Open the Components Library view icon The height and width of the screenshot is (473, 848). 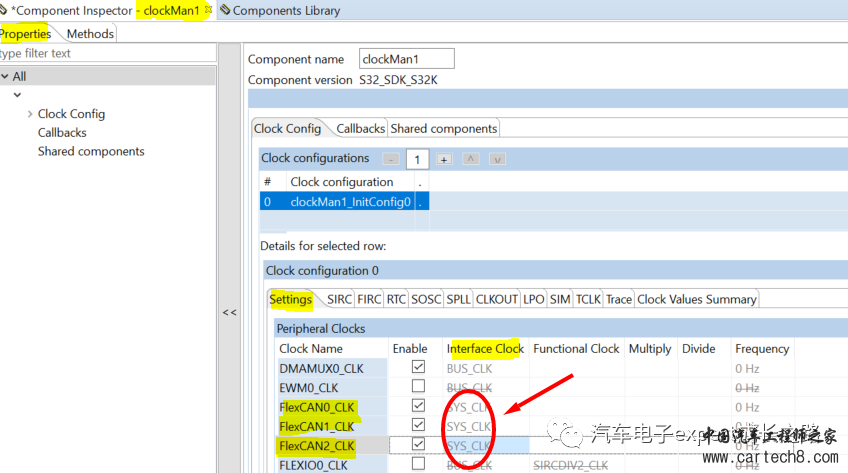[x=225, y=10]
